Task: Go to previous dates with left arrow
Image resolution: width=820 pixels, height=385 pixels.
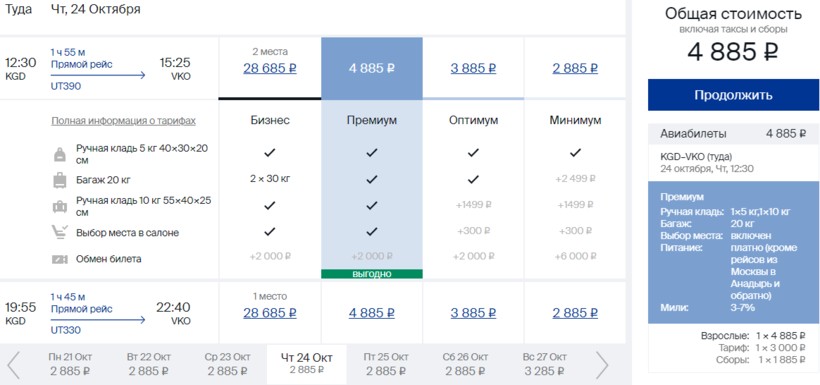Action: (x=14, y=365)
